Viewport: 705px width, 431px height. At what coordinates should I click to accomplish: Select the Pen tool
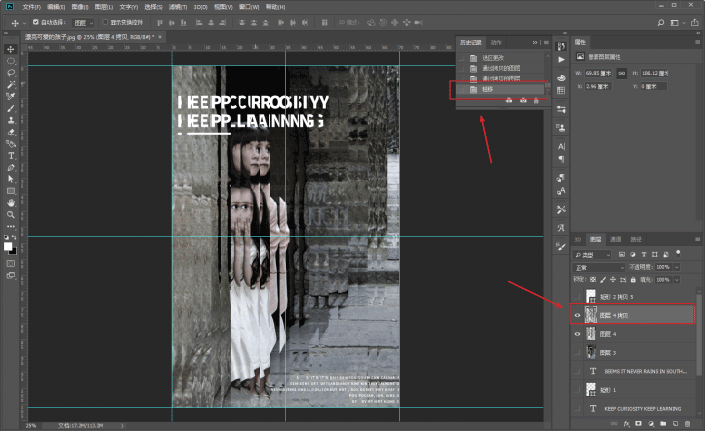[x=11, y=168]
